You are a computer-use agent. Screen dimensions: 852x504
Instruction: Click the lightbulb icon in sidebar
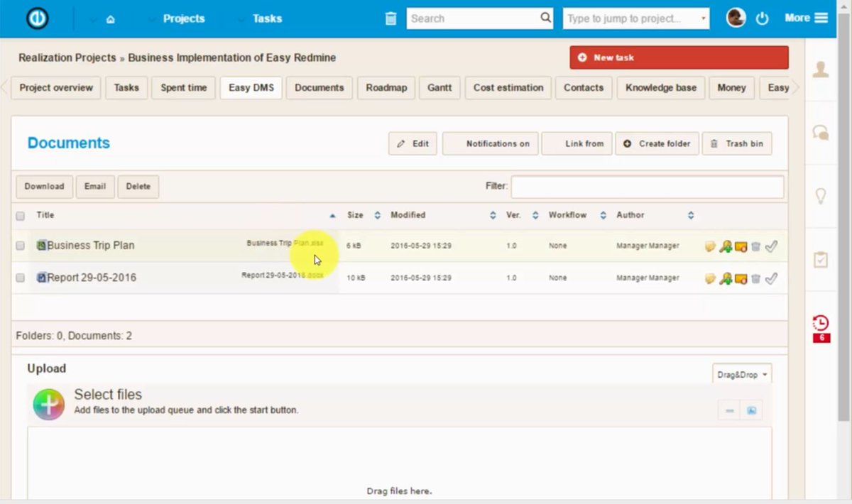821,196
